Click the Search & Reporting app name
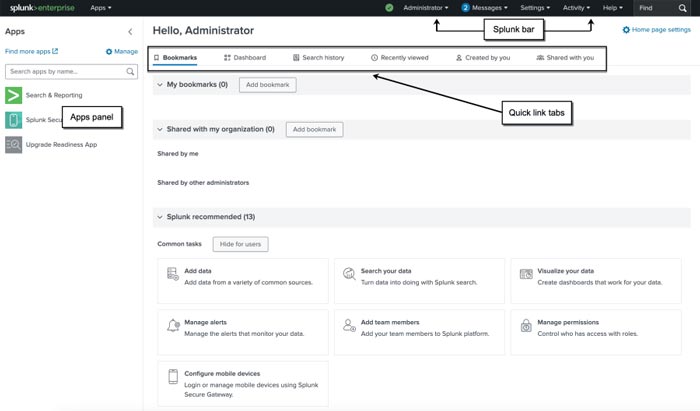 point(54,95)
